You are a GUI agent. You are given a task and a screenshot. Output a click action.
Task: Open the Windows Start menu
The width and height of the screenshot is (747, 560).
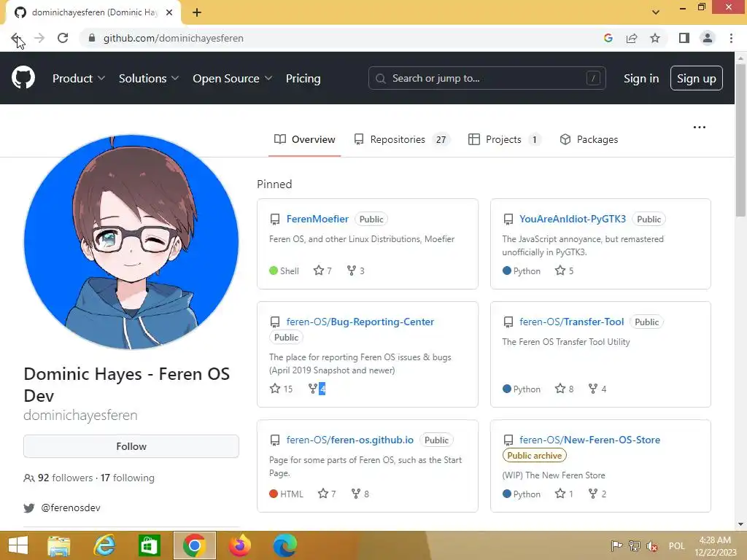coord(18,545)
